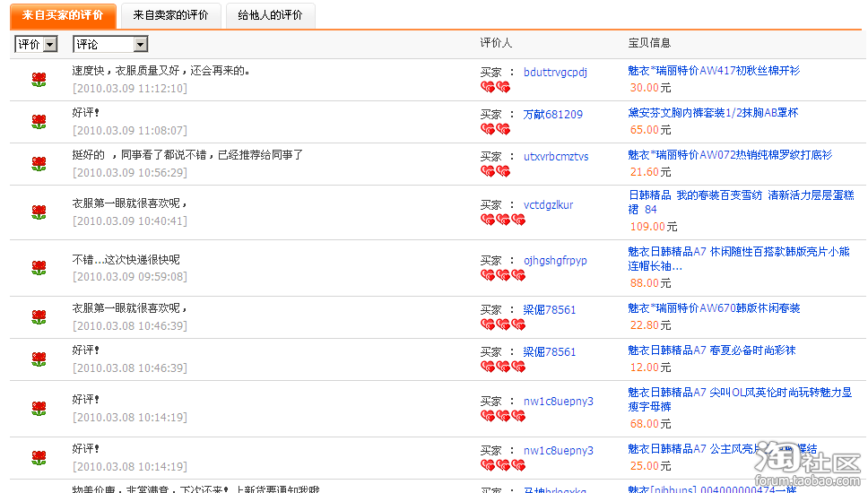This screenshot has height=493, width=868.
Task: Open the AW417初秋丝棉开衫 item link
Action: (713, 71)
